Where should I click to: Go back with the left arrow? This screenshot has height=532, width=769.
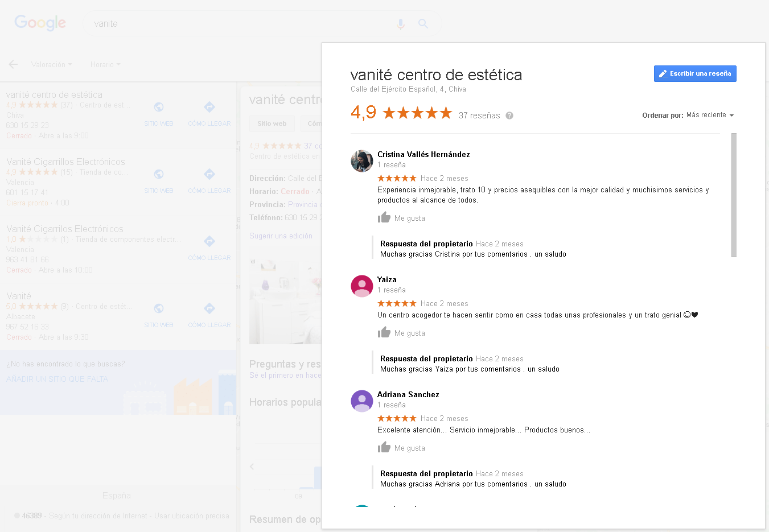(13, 64)
